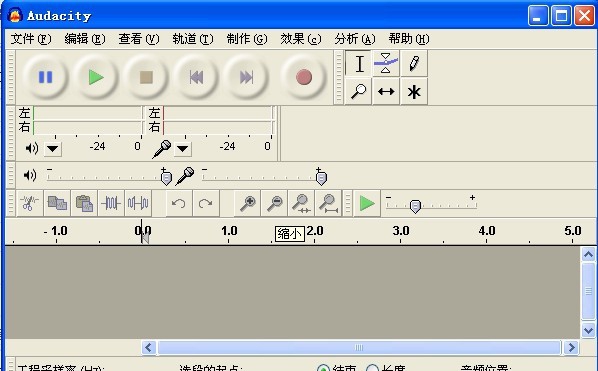
Task: Activate the magnifier Zoom tool
Action: (x=358, y=92)
